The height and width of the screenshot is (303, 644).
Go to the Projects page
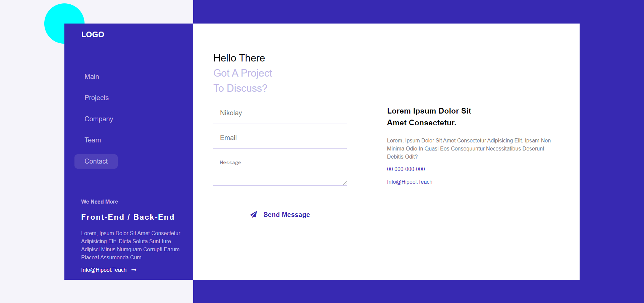(97, 98)
